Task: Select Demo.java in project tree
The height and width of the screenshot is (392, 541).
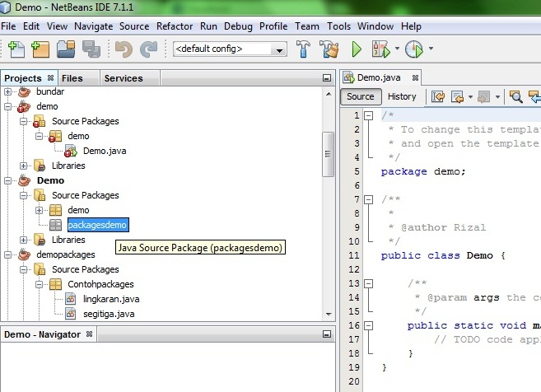Action: (105, 152)
